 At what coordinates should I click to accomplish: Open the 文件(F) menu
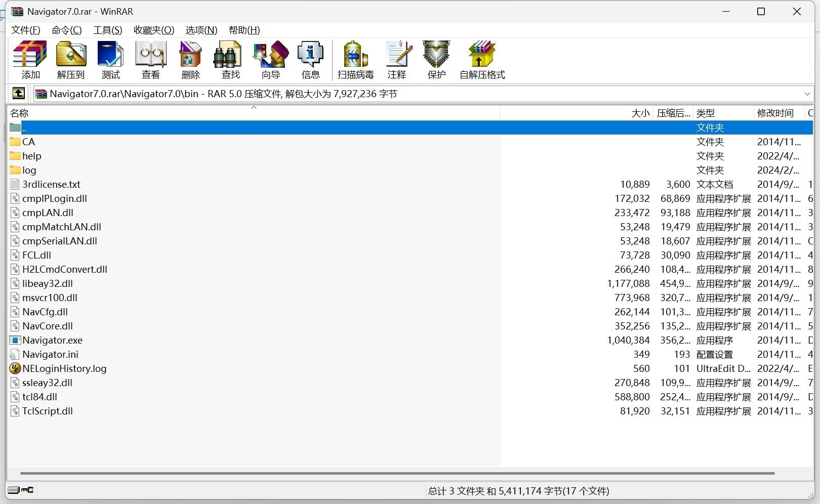[26, 30]
